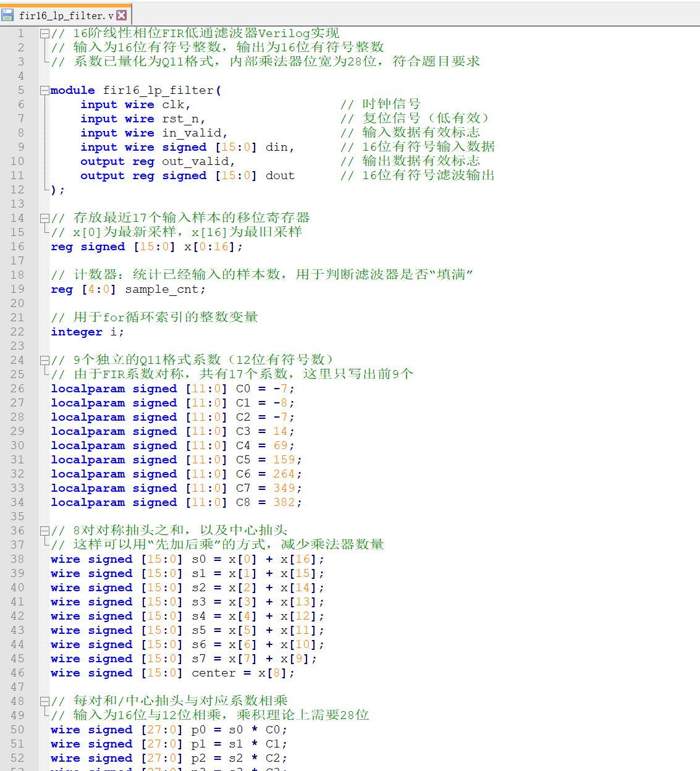Collapse the comment block at line 1
700x771 pixels.
click(x=44, y=33)
